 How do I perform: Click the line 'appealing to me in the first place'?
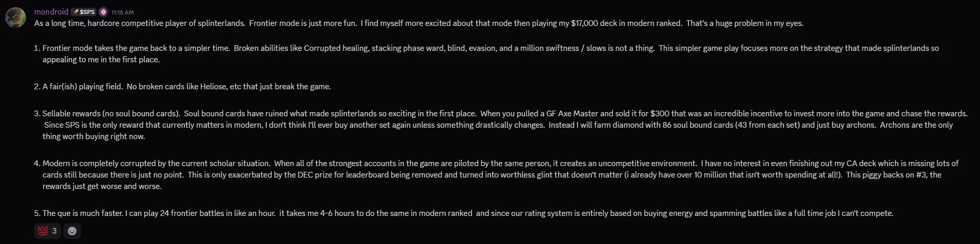[x=101, y=59]
